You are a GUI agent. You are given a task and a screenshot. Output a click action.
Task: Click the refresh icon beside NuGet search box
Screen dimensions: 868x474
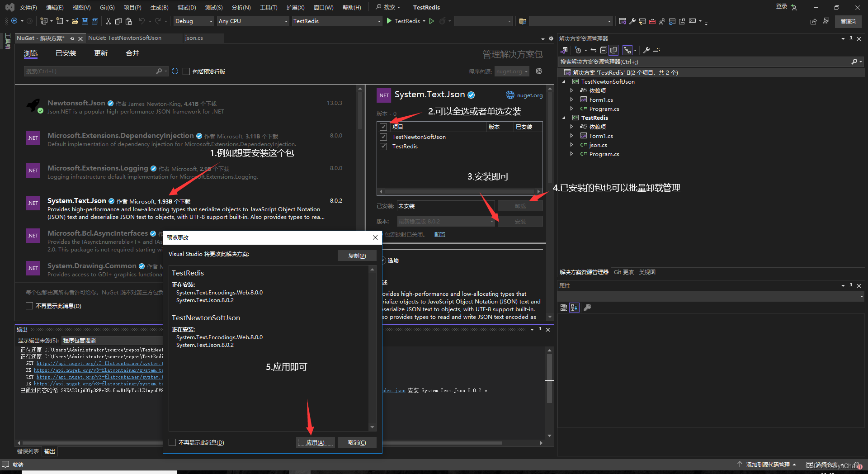[175, 71]
